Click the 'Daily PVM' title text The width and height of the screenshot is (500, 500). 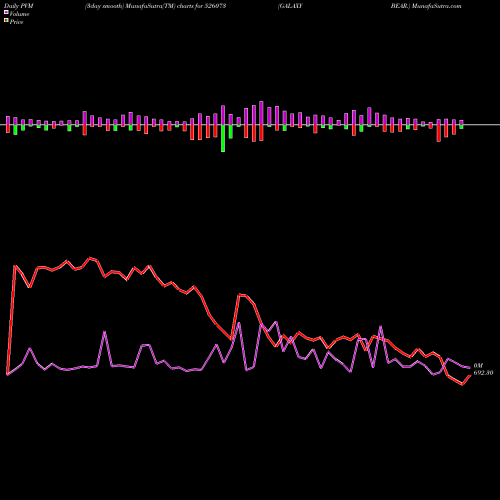coord(19,6)
